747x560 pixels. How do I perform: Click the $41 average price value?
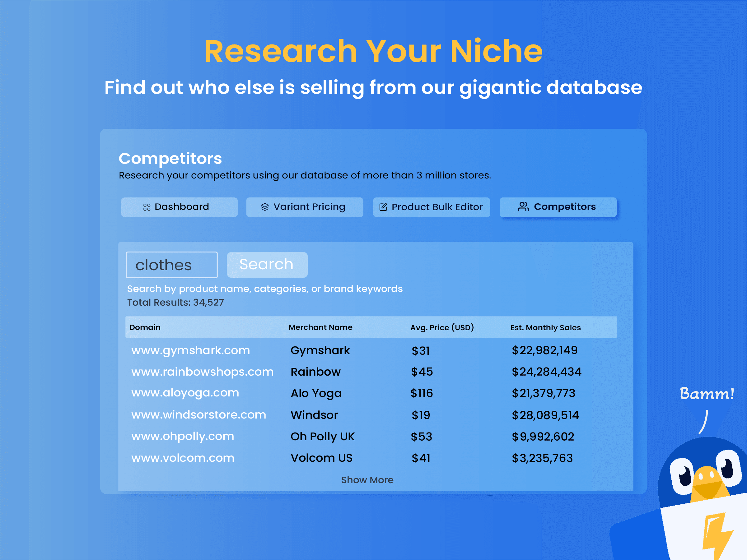[x=421, y=458]
